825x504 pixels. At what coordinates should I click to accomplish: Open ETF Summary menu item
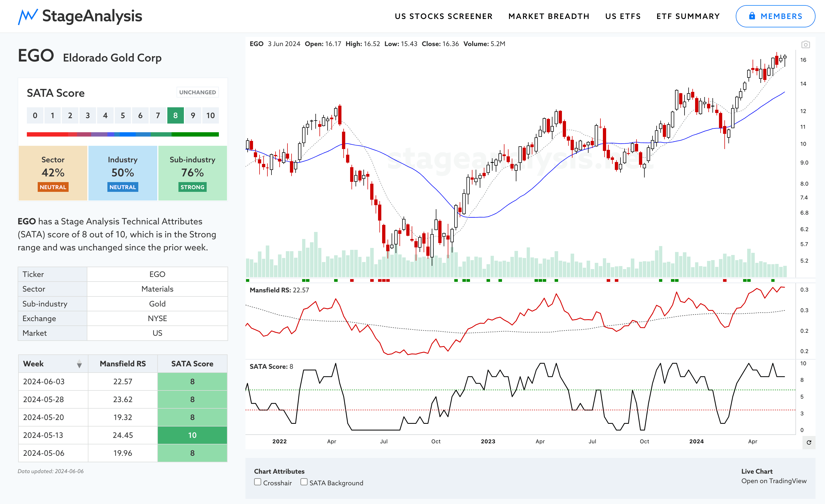[688, 16]
